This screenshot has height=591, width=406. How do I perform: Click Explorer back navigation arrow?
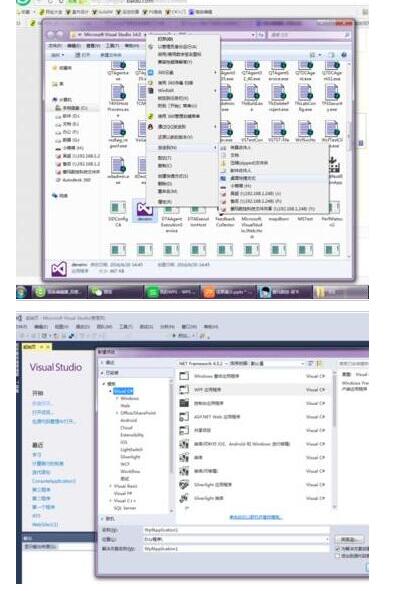point(52,35)
